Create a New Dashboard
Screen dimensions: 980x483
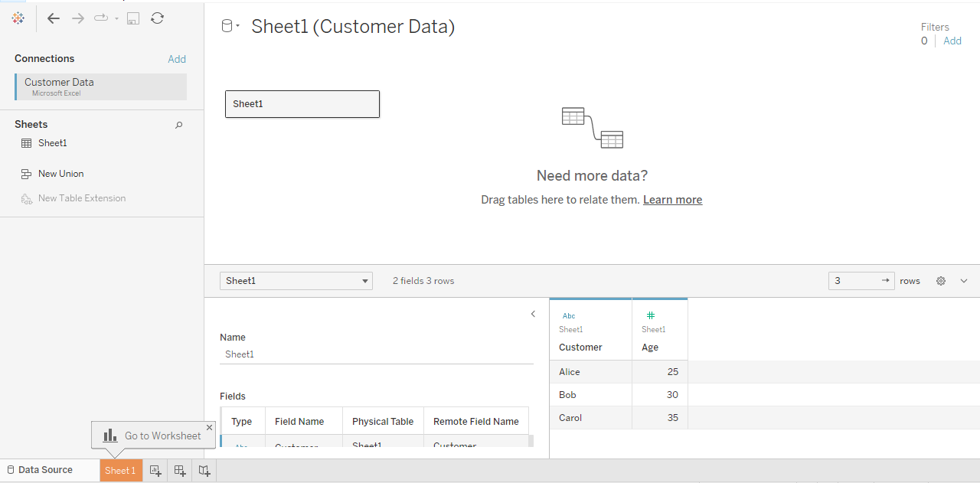pyautogui.click(x=179, y=470)
